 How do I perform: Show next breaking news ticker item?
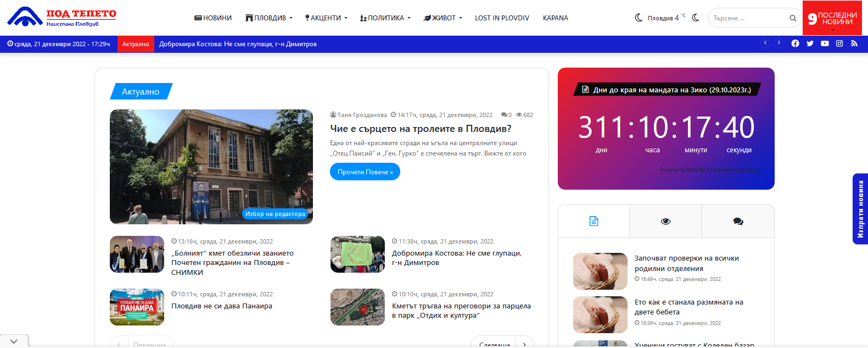779,43
